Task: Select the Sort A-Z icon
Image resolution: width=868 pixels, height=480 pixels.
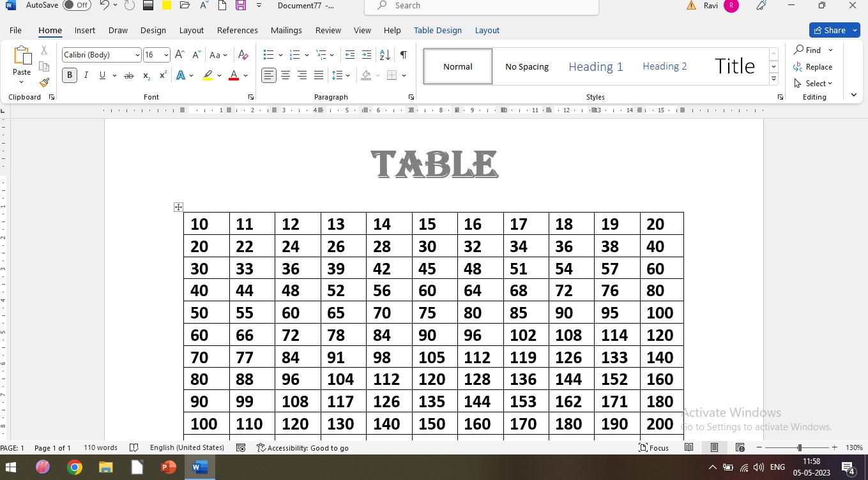Action: tap(385, 55)
